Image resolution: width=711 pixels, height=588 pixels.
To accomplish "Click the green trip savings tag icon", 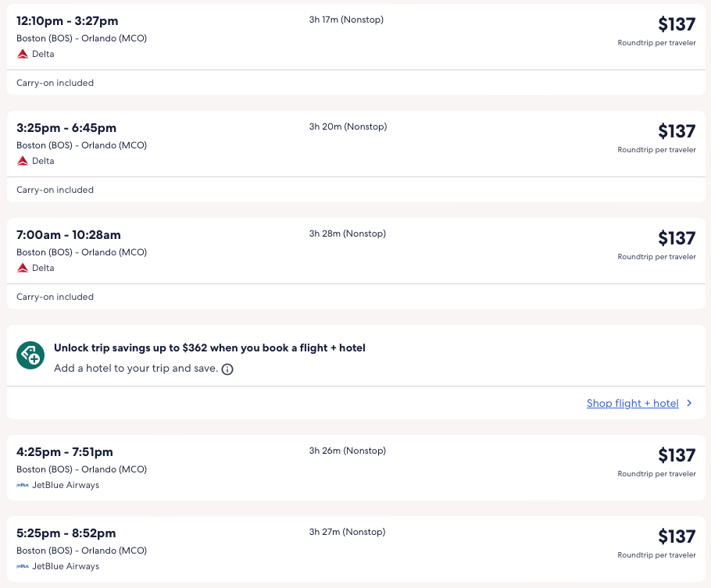I will (30, 355).
